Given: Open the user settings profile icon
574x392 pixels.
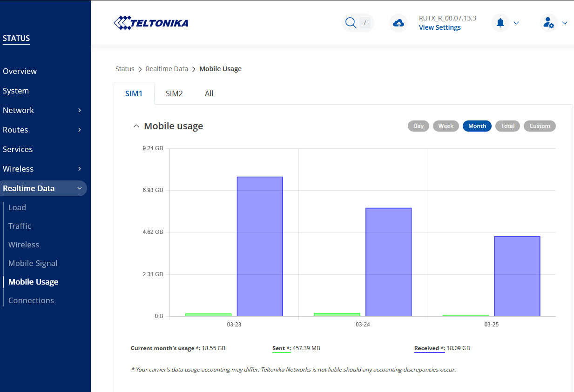Looking at the screenshot, I should tap(549, 23).
